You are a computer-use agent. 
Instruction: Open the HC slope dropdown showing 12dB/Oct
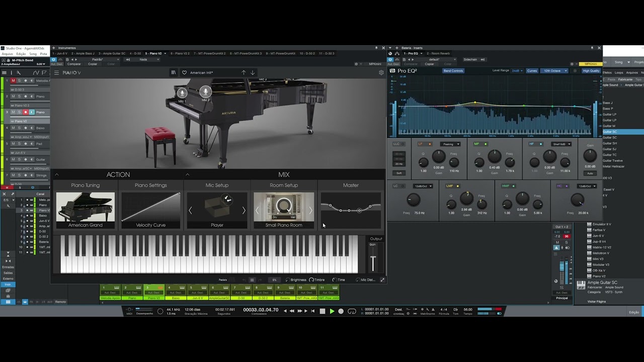tap(587, 186)
